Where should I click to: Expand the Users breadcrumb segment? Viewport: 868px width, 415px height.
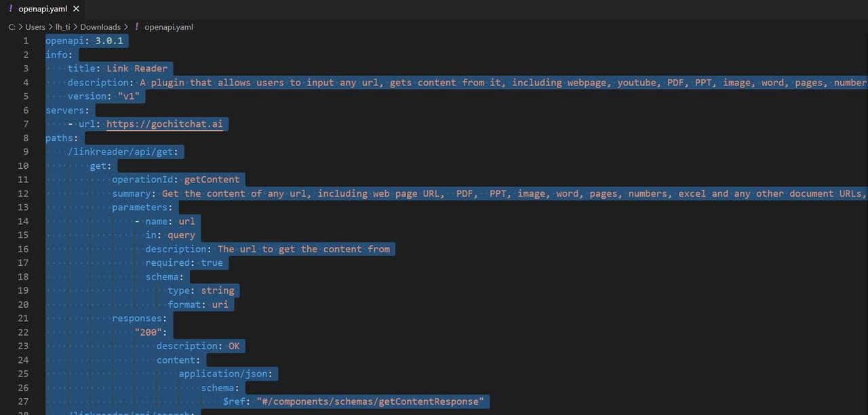point(35,27)
